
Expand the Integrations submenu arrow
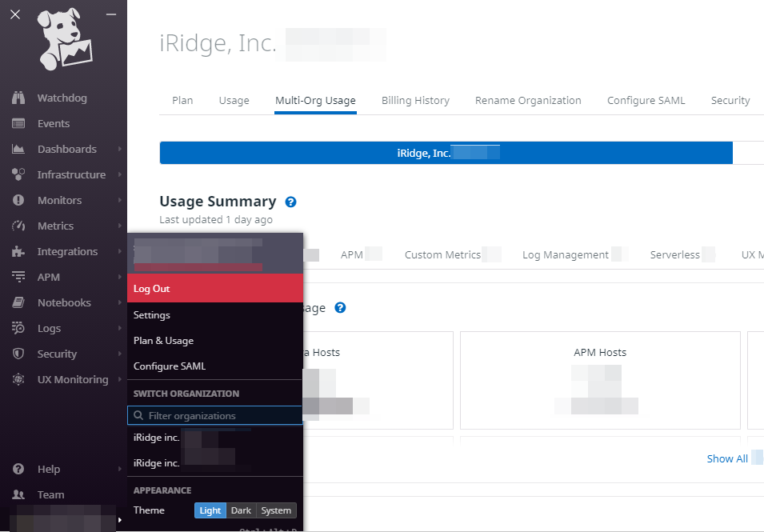point(119,251)
